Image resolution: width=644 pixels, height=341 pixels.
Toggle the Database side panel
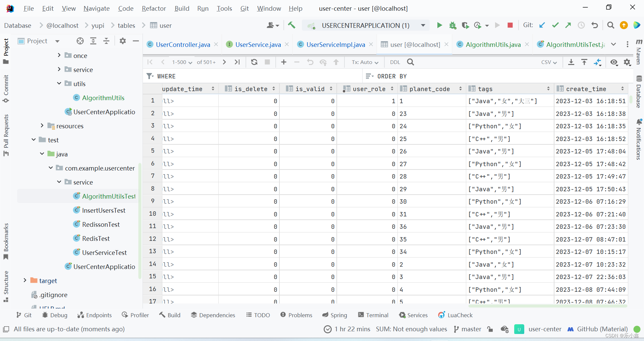[639, 91]
